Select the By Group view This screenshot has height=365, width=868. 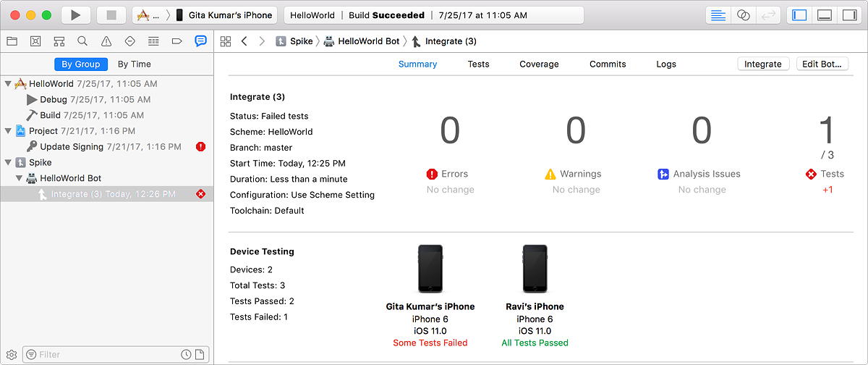[81, 64]
